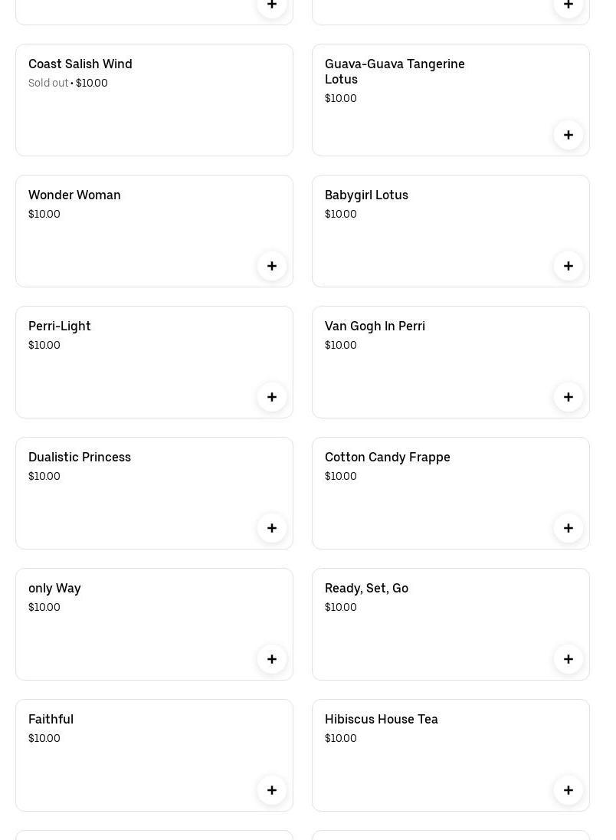Screen dimensions: 616x840
Task: Add Perri-Light with the plus icon
Action: coord(271,397)
